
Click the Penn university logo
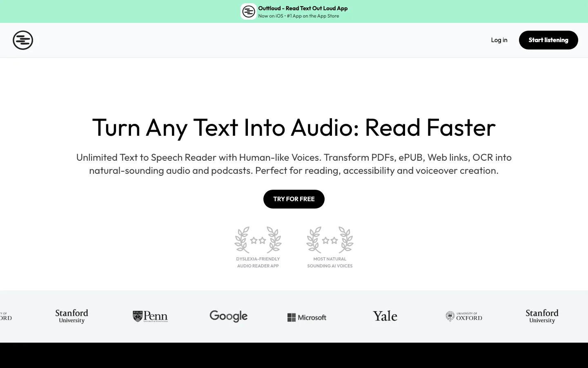pyautogui.click(x=150, y=316)
